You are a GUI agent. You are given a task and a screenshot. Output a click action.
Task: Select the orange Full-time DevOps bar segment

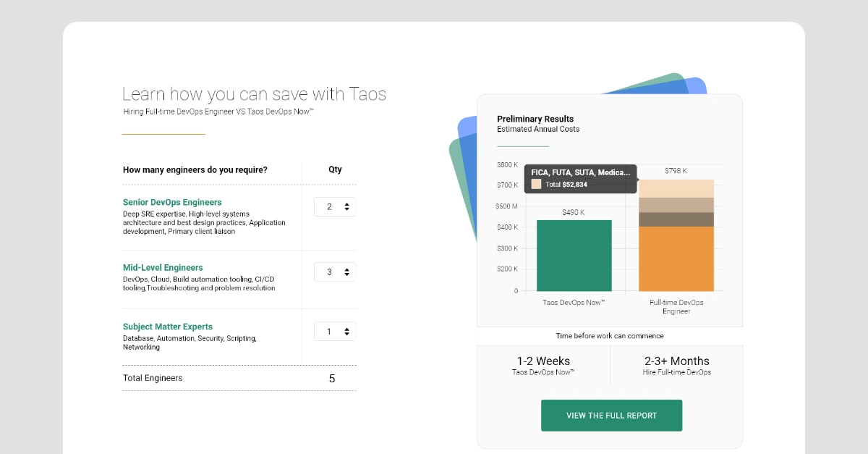point(676,258)
